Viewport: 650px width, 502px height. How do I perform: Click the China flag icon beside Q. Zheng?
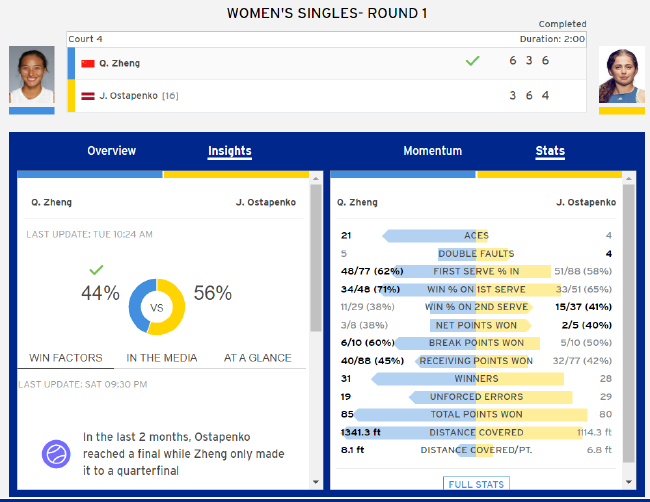[87, 63]
